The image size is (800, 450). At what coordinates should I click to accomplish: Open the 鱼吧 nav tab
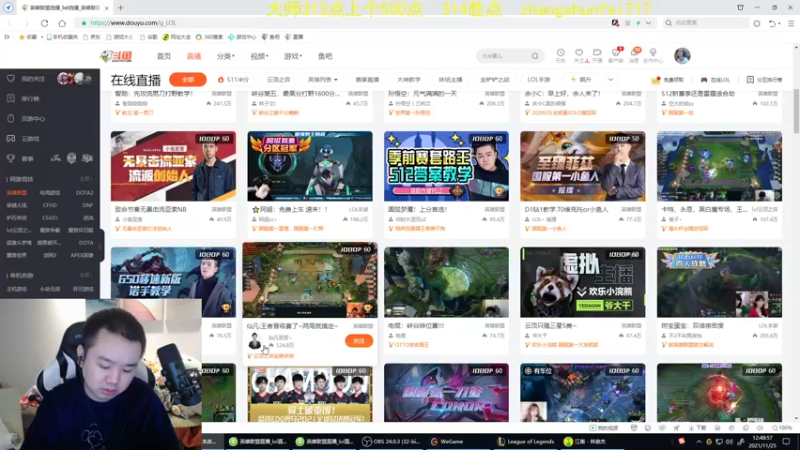pyautogui.click(x=325, y=56)
